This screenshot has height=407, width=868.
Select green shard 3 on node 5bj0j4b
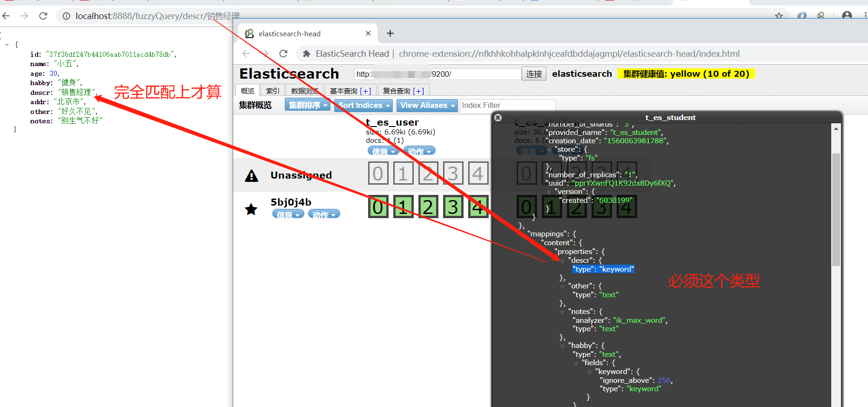pyautogui.click(x=453, y=207)
